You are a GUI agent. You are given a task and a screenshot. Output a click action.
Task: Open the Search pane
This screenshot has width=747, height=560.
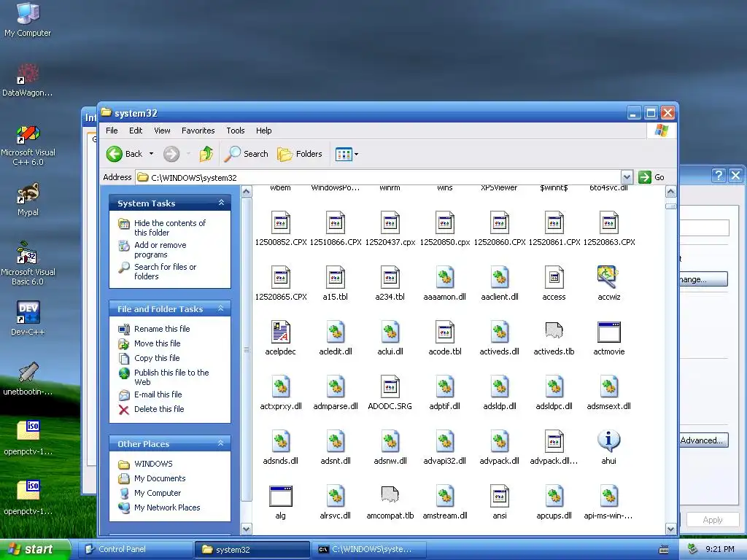click(x=246, y=154)
